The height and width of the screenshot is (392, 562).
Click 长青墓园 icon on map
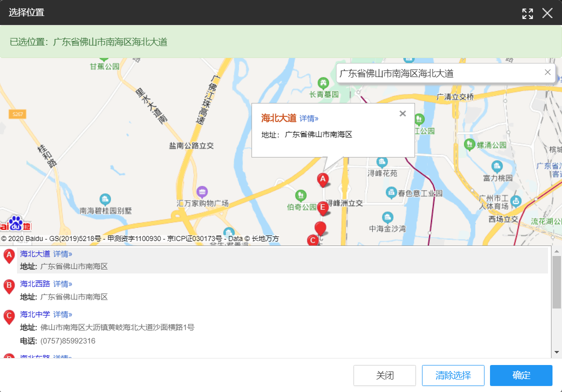(x=323, y=83)
